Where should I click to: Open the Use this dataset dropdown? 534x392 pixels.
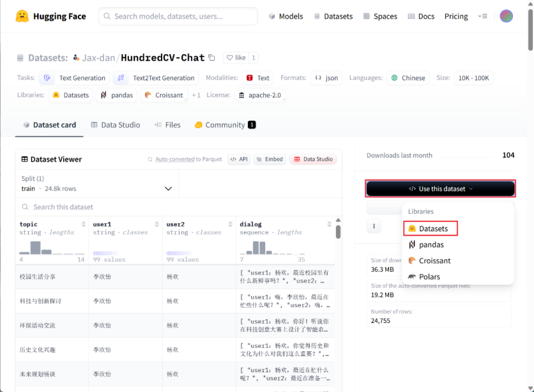(x=440, y=188)
